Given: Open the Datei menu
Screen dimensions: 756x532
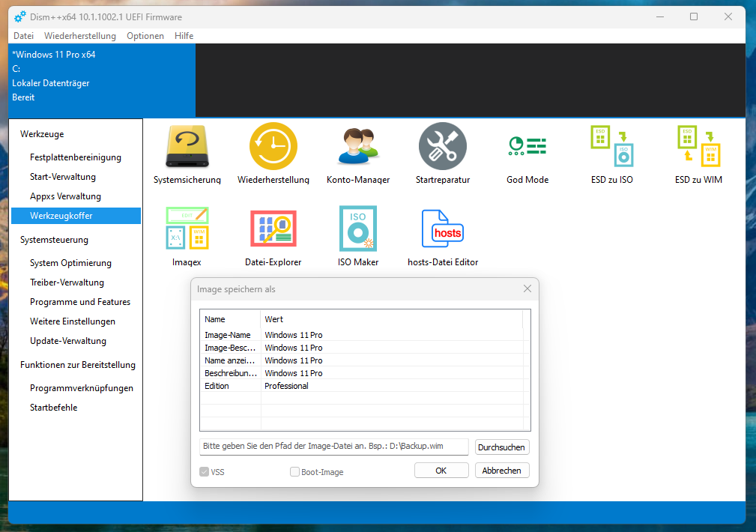Looking at the screenshot, I should click(x=24, y=36).
